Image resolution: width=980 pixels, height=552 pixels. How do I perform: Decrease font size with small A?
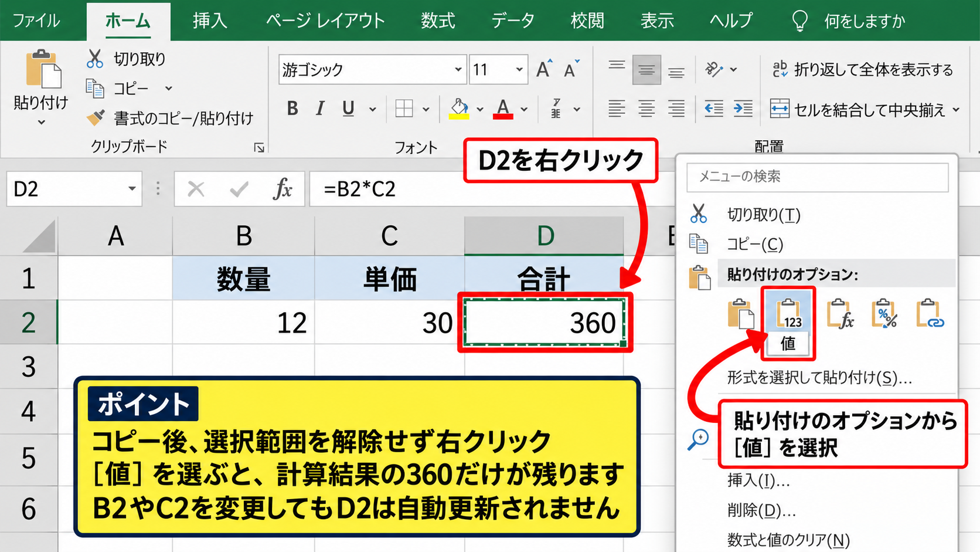[571, 69]
